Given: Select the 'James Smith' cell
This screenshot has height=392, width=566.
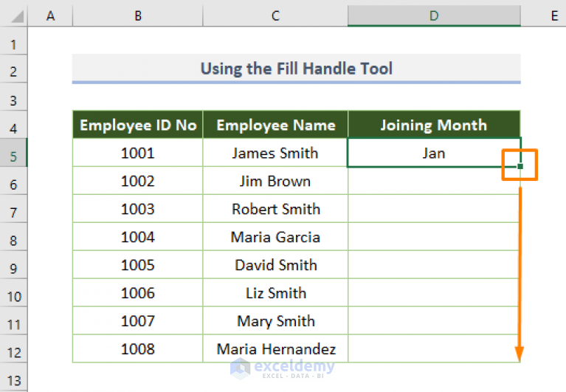Looking at the screenshot, I should click(275, 153).
